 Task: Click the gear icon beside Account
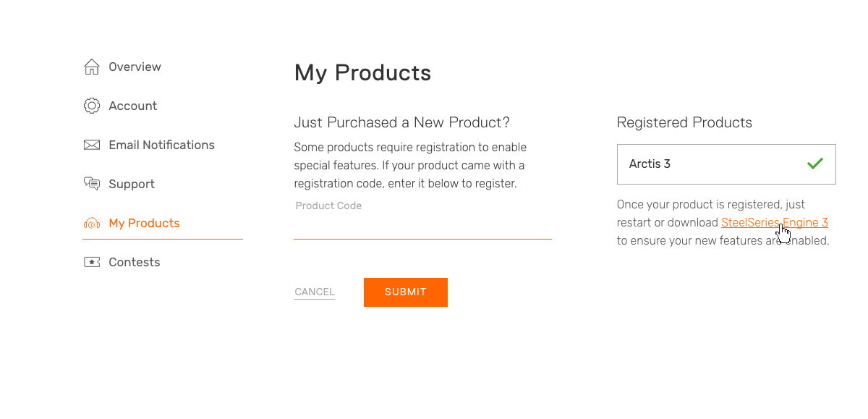coord(92,106)
